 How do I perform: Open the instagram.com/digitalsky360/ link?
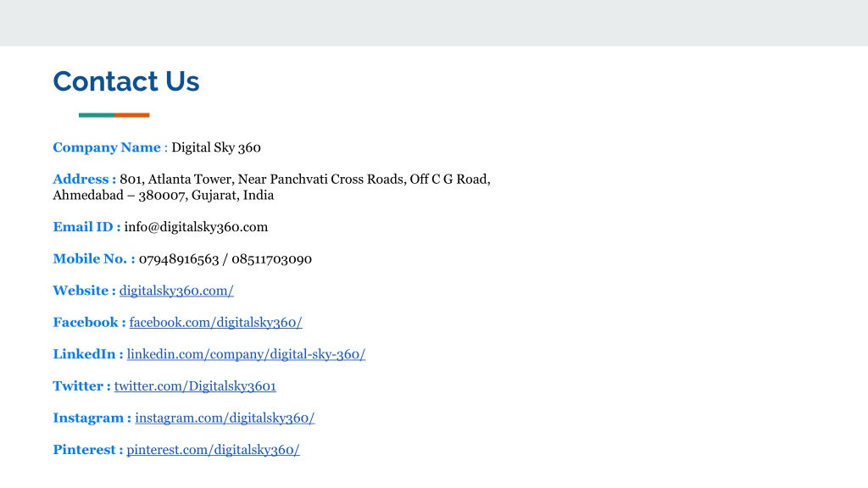[x=225, y=418]
